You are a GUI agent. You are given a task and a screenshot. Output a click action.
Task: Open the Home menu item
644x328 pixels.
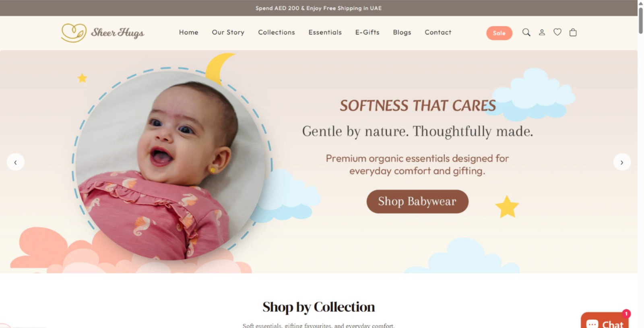coord(188,32)
